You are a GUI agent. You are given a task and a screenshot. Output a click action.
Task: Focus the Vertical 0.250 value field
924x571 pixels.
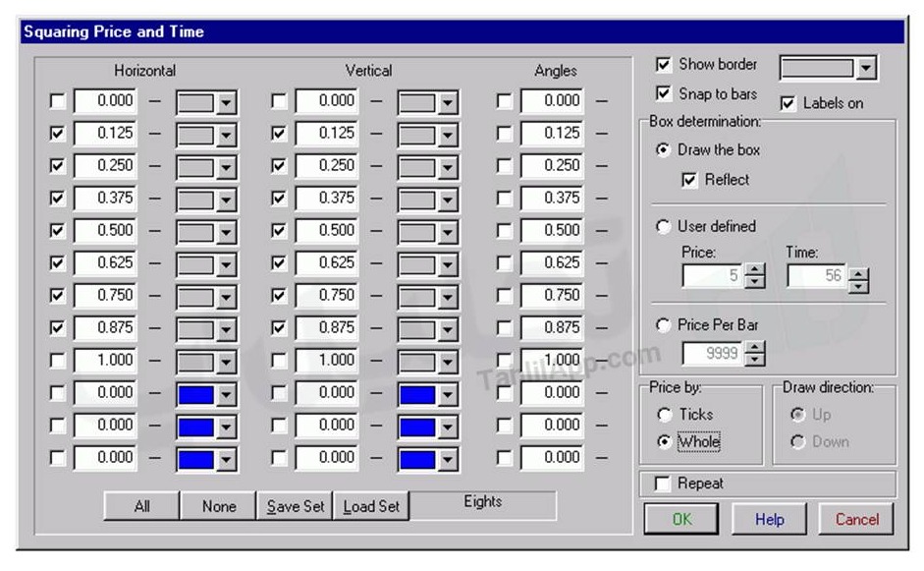(326, 166)
